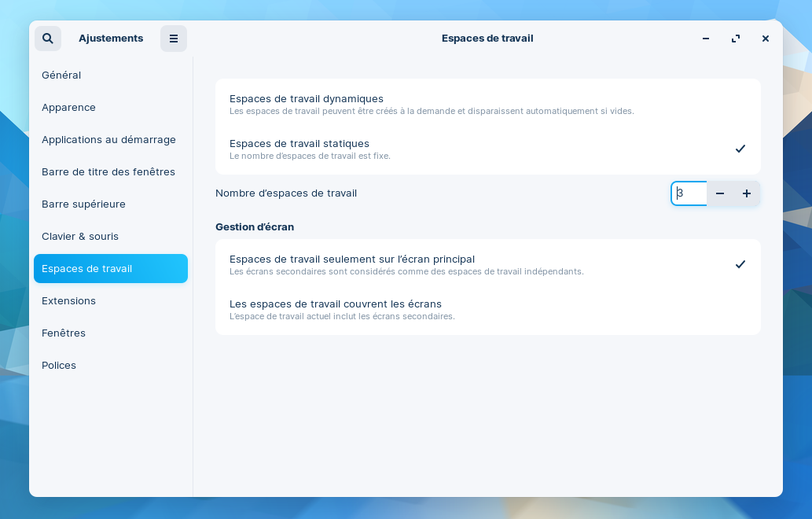This screenshot has width=812, height=519.
Task: Minimize the Ajustements window
Action: (705, 39)
